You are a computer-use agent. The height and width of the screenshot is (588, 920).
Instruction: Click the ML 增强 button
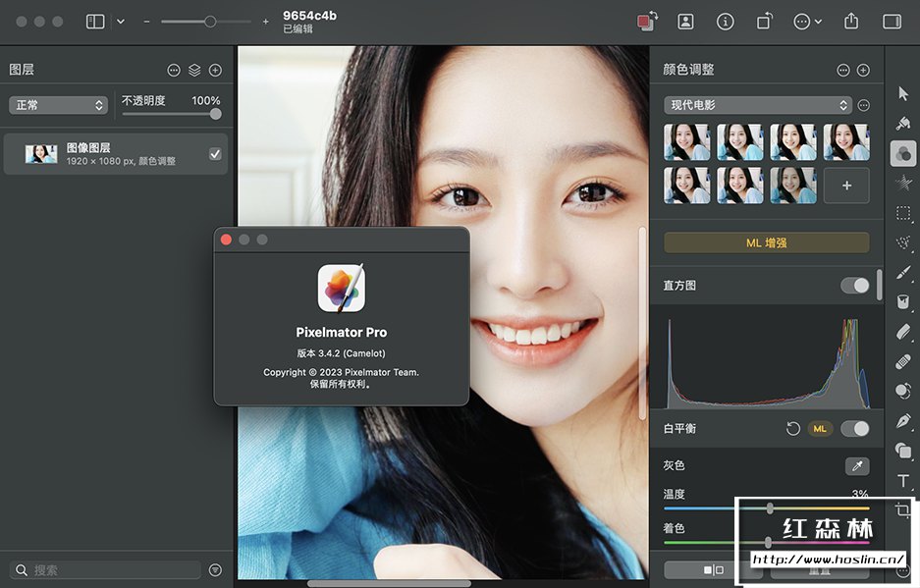[x=766, y=242]
